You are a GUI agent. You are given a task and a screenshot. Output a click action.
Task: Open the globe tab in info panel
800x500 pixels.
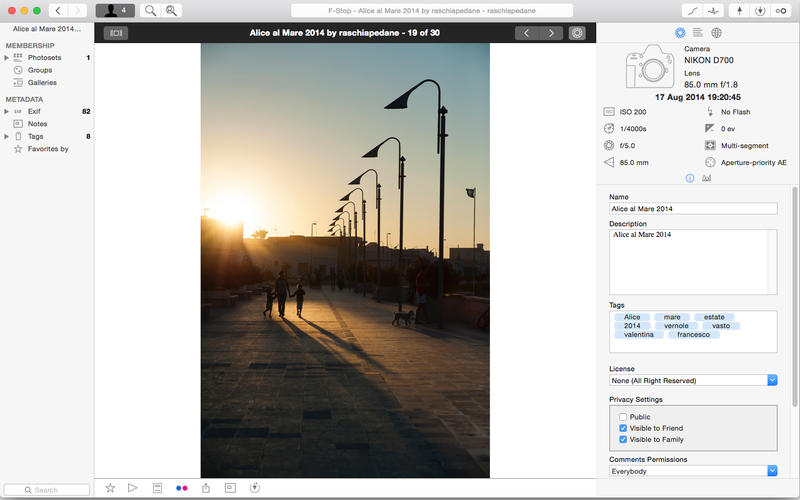pos(716,33)
